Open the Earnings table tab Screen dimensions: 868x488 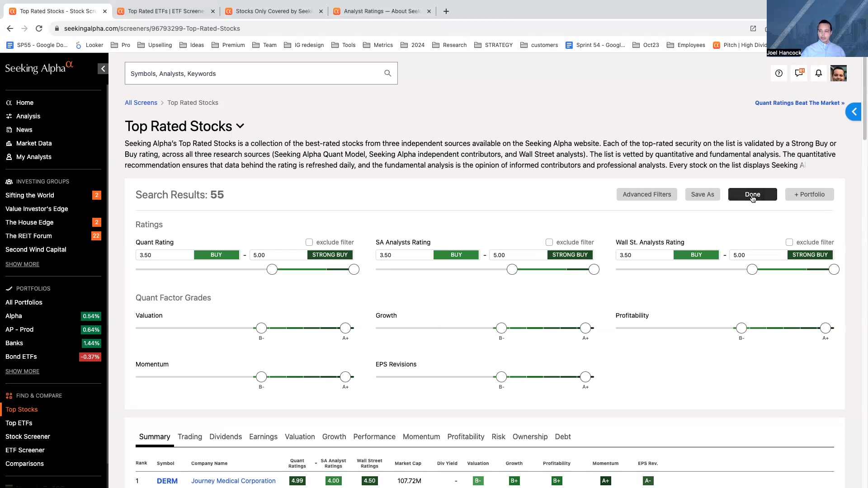pos(263,437)
